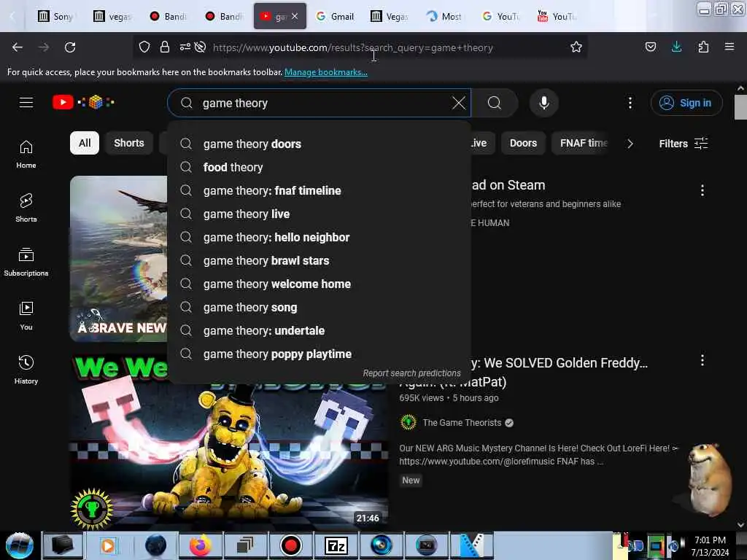Clear the search box with the X
747x560 pixels.
click(458, 103)
